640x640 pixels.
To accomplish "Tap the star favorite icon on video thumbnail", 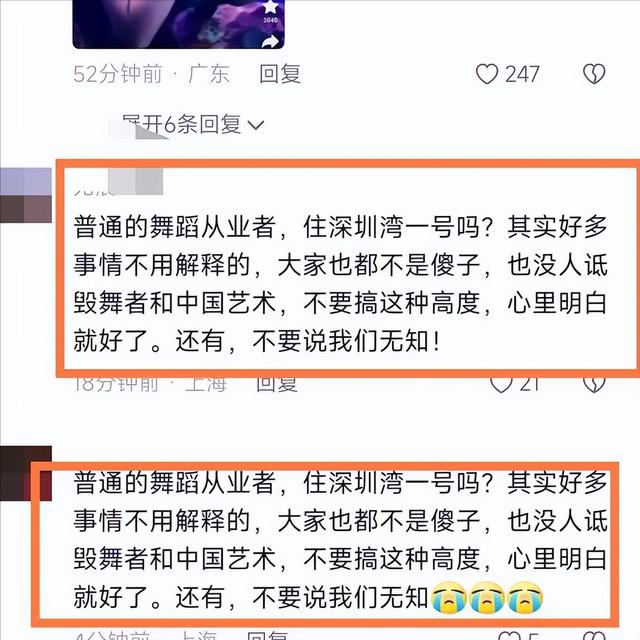I will (x=270, y=7).
